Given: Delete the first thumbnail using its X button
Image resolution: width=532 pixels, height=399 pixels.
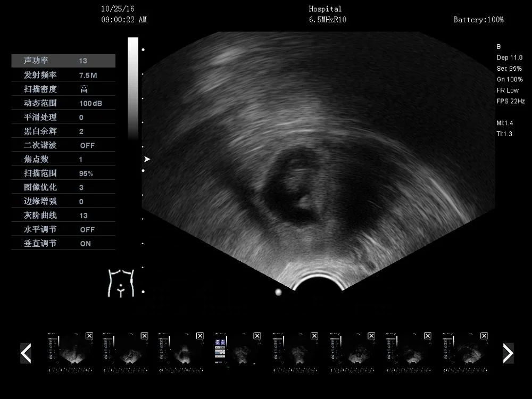Looking at the screenshot, I should point(89,336).
